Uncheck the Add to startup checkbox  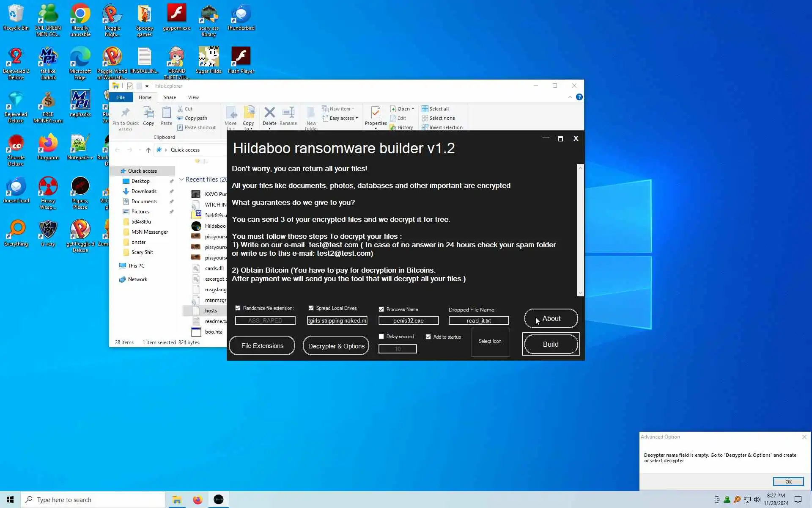(x=428, y=337)
